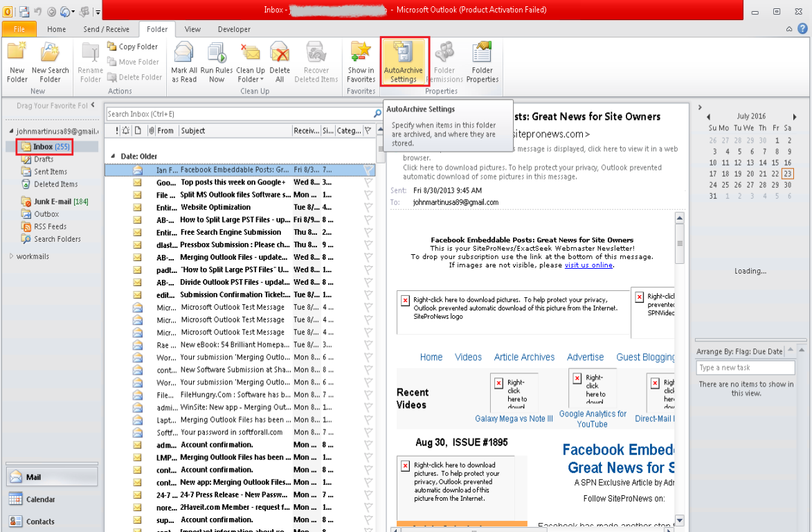This screenshot has height=532, width=812.
Task: Open the Junk E-mail folder
Action: pyautogui.click(x=61, y=202)
